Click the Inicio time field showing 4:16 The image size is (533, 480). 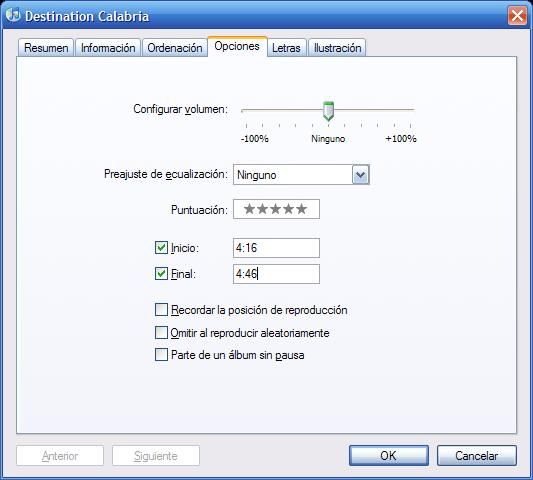pos(276,248)
